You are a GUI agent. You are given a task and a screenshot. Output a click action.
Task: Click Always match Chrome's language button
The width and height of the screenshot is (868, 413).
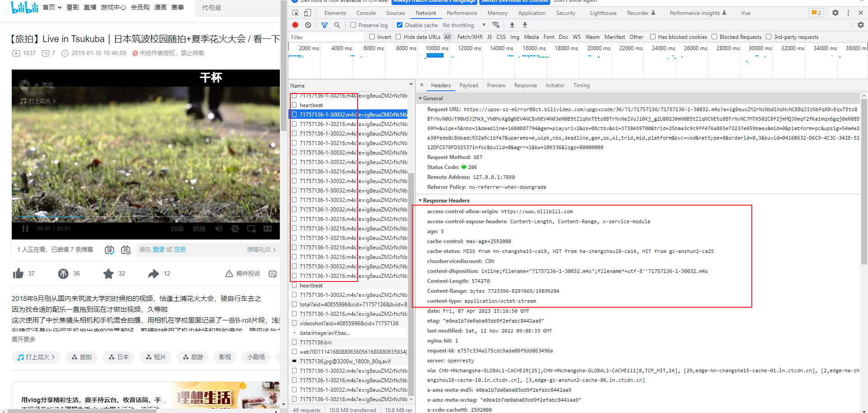tap(434, 1)
